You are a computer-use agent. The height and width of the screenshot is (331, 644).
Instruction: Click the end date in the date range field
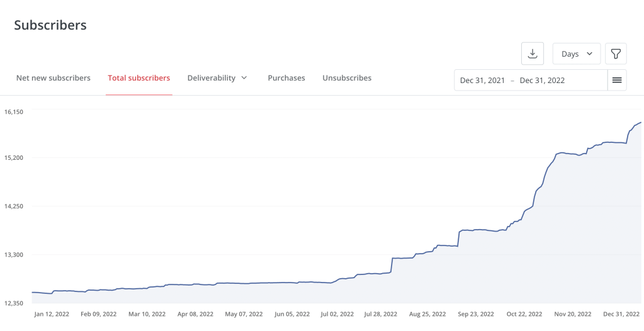542,81
